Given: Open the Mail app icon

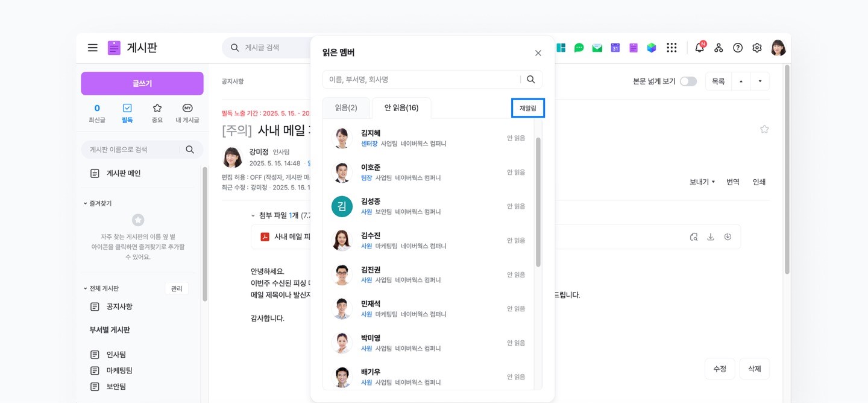Looking at the screenshot, I should pyautogui.click(x=597, y=48).
